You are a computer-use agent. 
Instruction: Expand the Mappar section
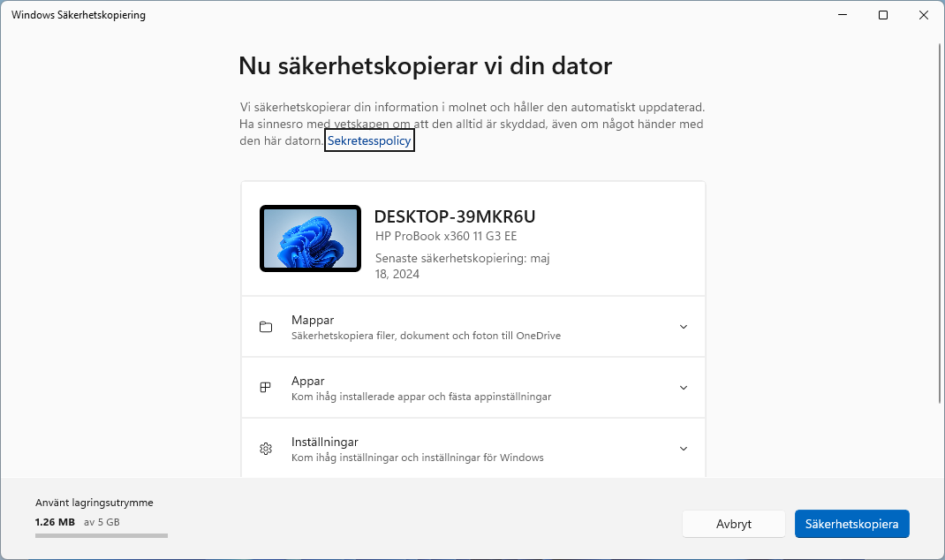(683, 326)
